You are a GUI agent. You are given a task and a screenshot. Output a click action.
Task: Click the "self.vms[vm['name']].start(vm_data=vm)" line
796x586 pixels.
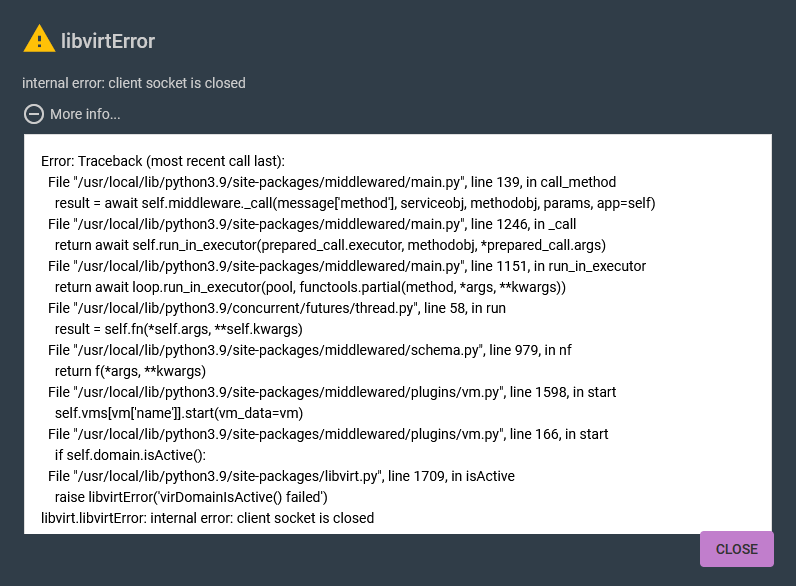click(x=179, y=413)
